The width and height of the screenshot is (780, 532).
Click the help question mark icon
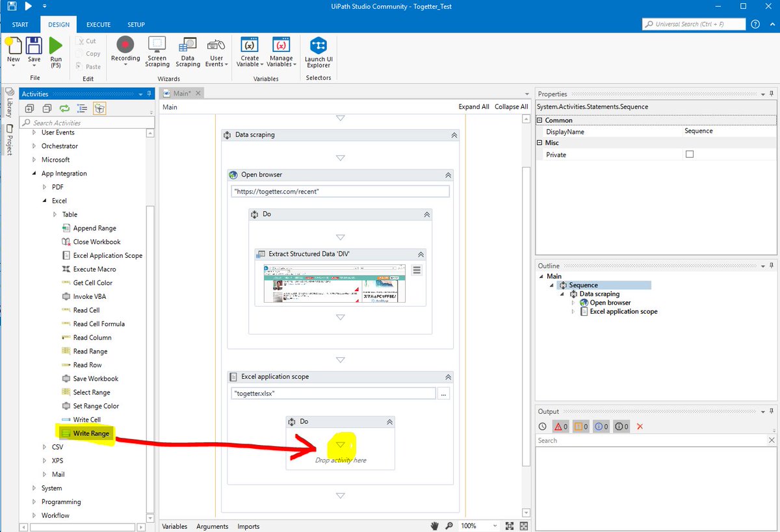click(x=755, y=24)
